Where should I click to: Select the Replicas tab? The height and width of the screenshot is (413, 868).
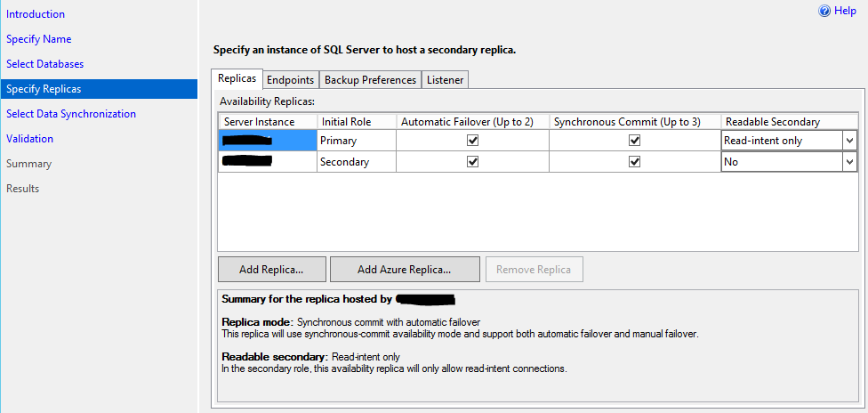(237, 79)
